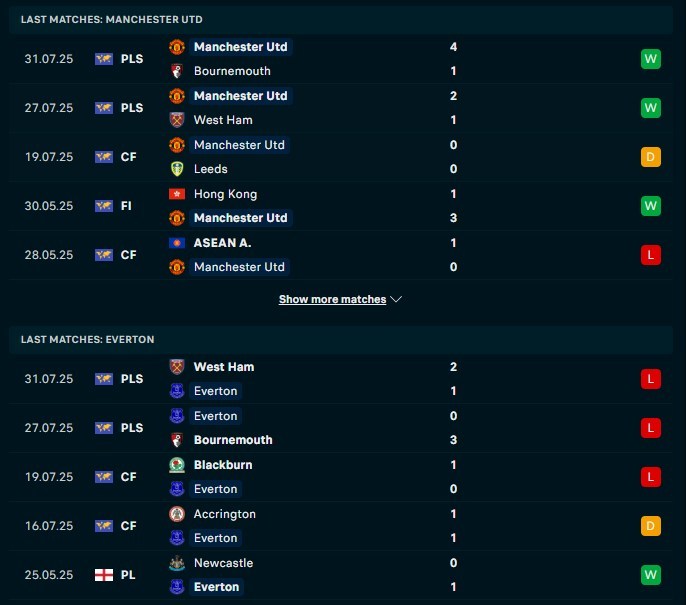The image size is (686, 605).
Task: Click the Blackburn club crest
Action: [x=177, y=465]
